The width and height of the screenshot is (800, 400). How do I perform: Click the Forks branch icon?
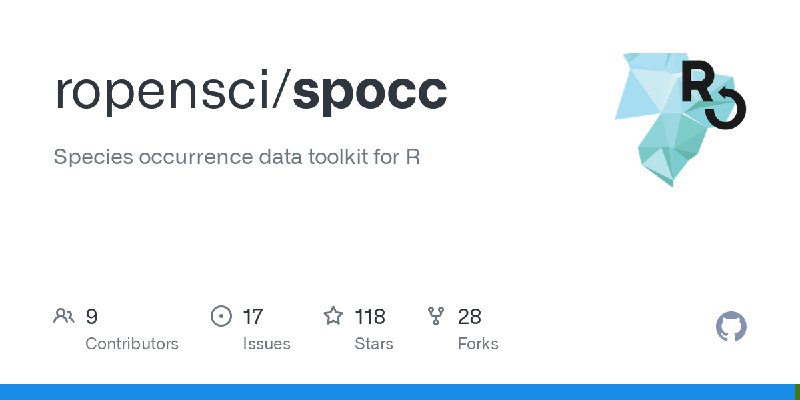point(436,316)
